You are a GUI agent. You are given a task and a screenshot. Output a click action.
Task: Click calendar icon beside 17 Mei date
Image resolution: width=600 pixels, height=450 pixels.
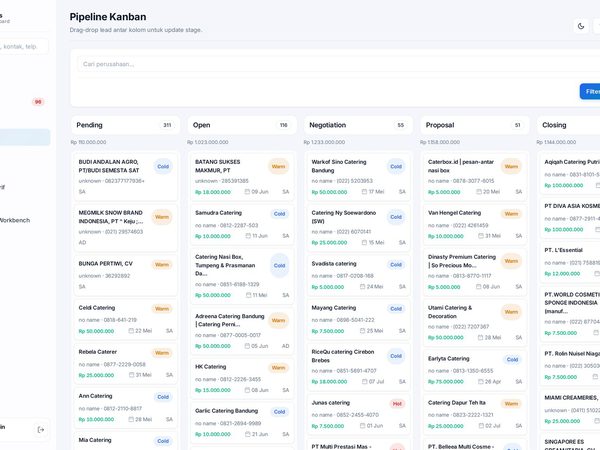pos(364,191)
